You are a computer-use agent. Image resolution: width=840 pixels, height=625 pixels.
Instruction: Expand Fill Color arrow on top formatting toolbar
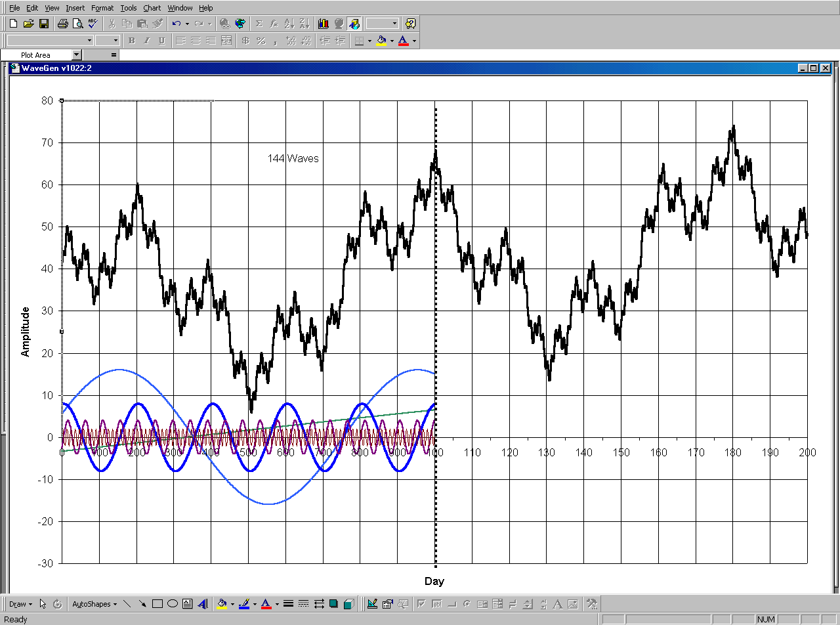click(392, 41)
